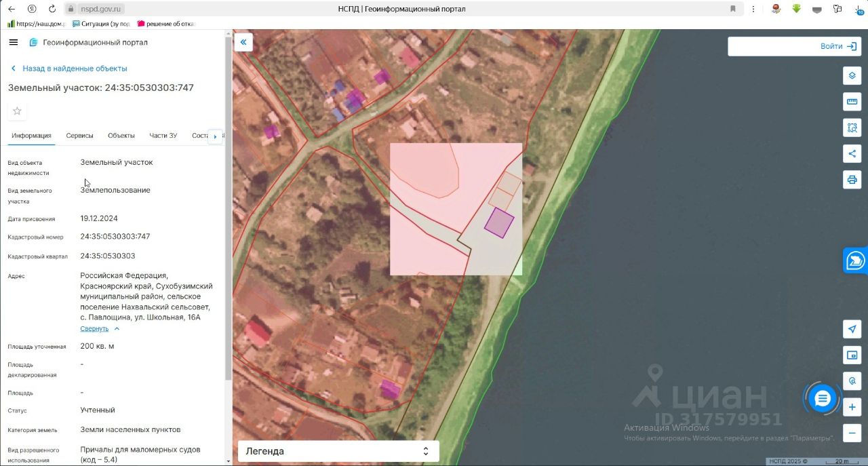The image size is (868, 466).
Task: Open browser downloads with badge 10
Action: tap(859, 9)
